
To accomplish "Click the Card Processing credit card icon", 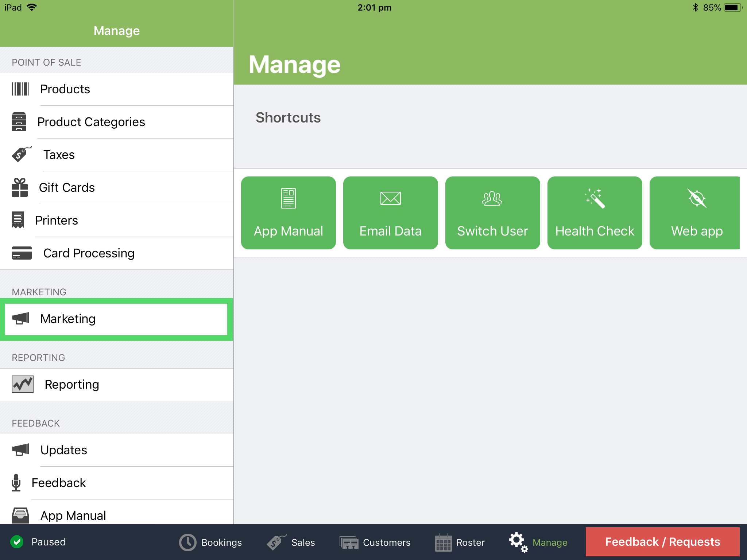I will (22, 253).
